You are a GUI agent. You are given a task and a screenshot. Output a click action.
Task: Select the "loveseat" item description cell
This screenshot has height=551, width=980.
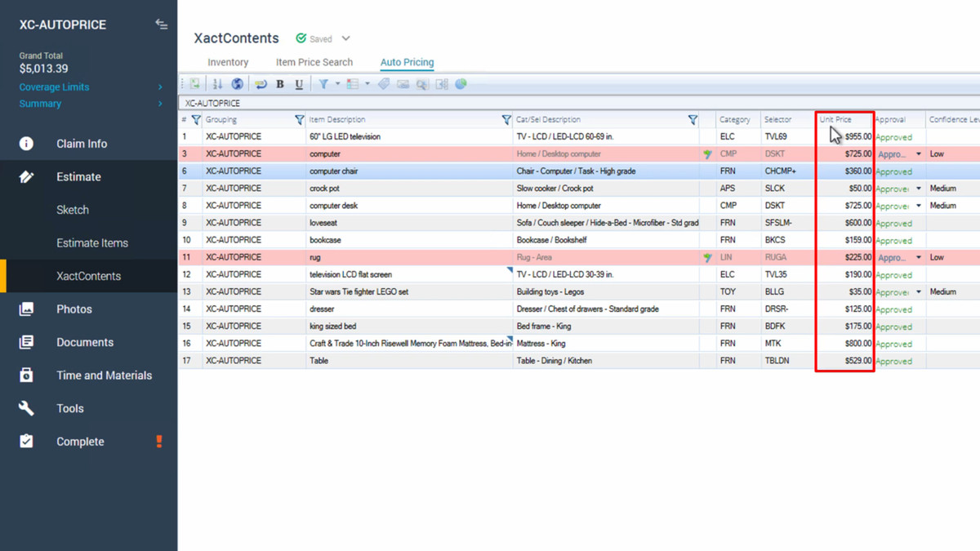point(409,223)
